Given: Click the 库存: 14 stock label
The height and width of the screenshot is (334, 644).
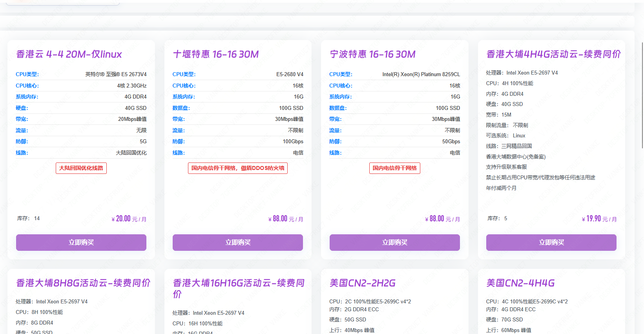Looking at the screenshot, I should [28, 218].
